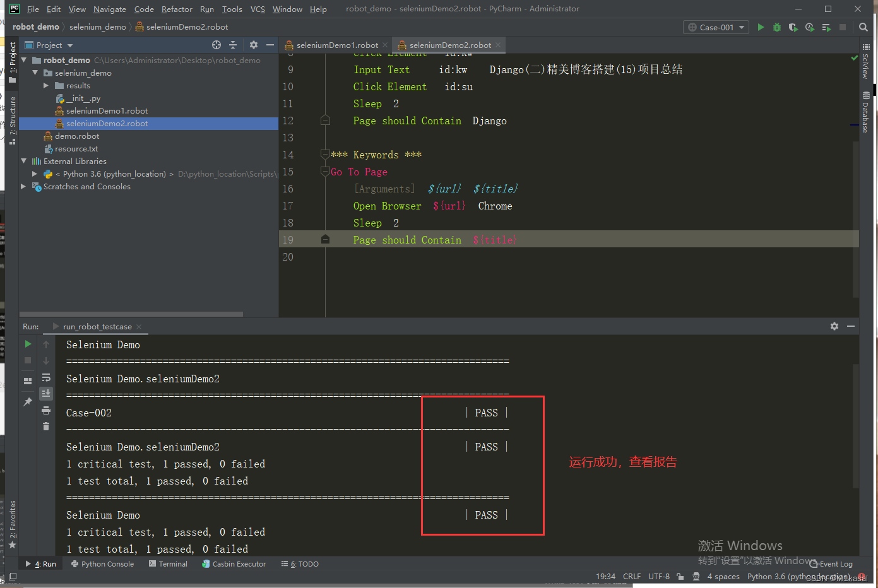Open the VCS menu

click(x=258, y=9)
